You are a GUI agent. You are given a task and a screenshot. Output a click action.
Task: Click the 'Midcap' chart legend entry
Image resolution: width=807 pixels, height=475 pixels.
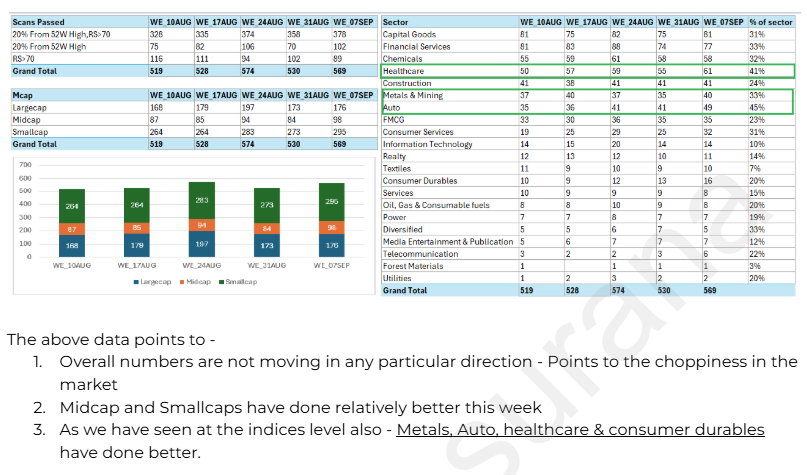pyautogui.click(x=196, y=282)
